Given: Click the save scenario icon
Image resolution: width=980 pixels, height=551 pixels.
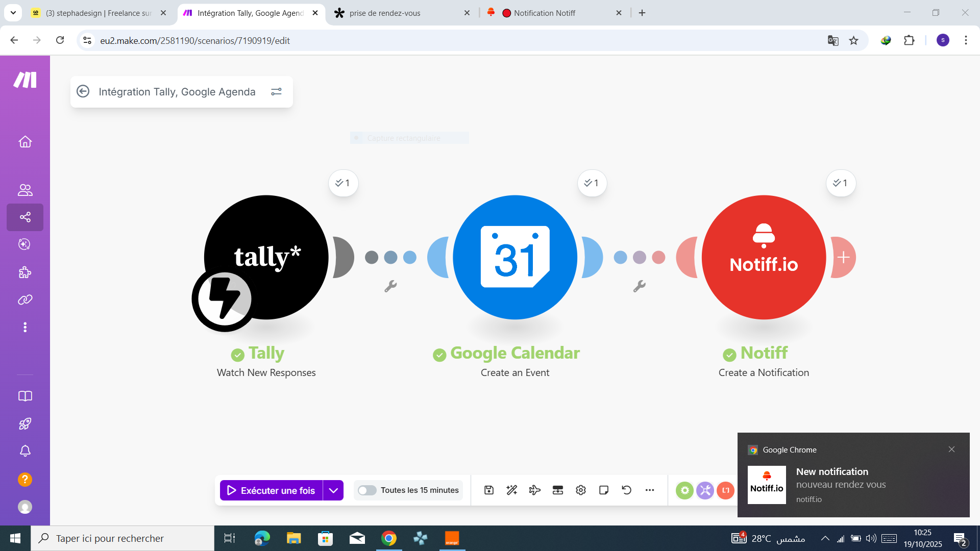Looking at the screenshot, I should (488, 490).
